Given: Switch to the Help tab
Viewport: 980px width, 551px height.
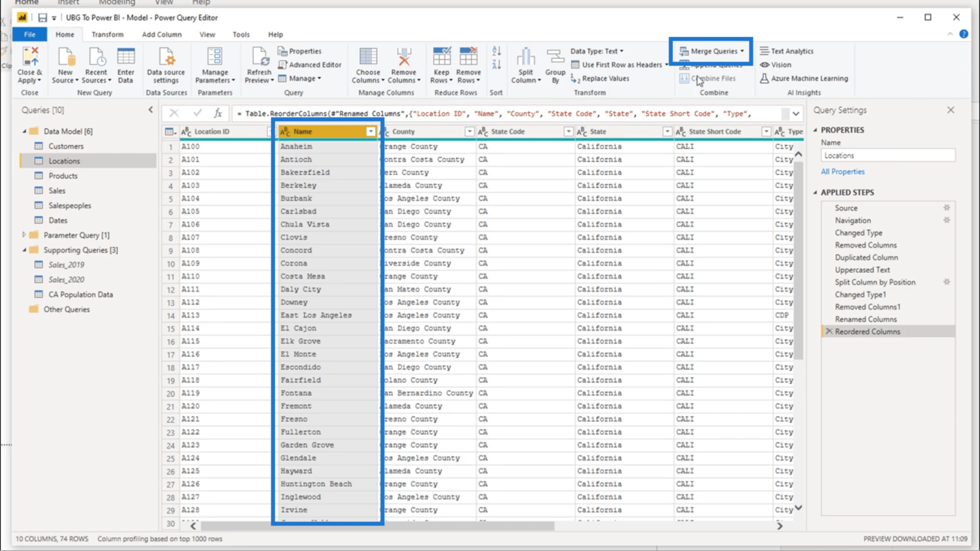Looking at the screenshot, I should tap(275, 34).
